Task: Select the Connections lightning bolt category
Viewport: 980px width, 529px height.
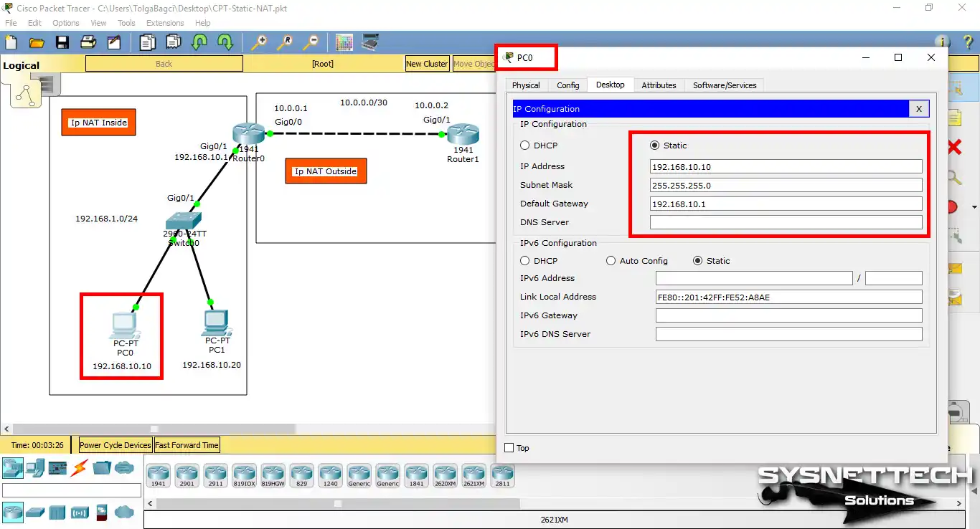Action: pos(79,470)
